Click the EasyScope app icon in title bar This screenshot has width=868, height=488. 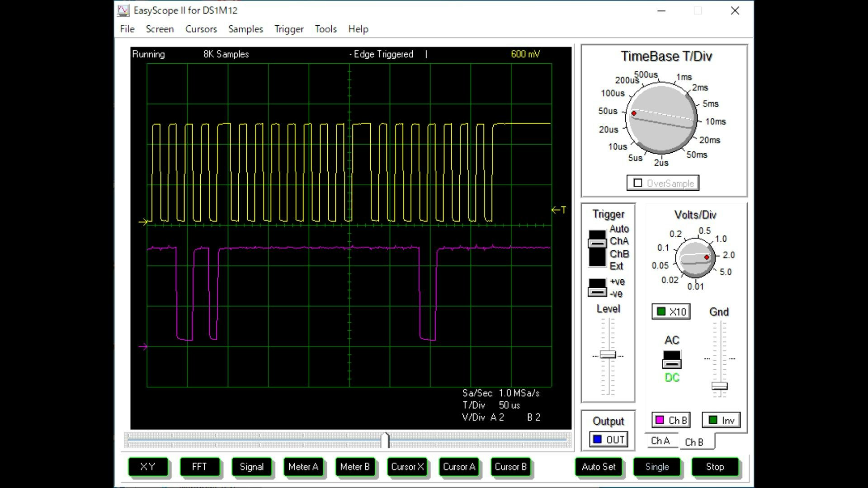(x=123, y=10)
